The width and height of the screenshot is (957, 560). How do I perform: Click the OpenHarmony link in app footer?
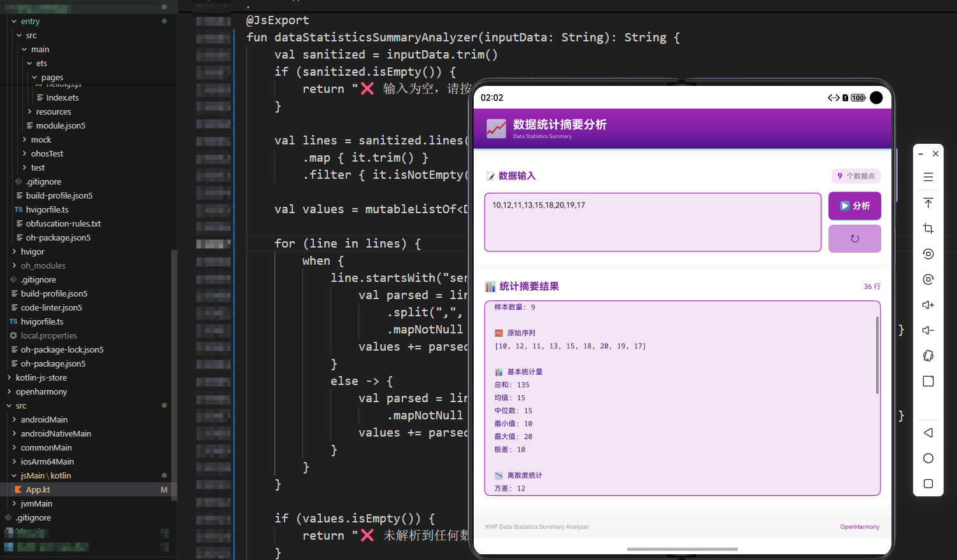(860, 527)
